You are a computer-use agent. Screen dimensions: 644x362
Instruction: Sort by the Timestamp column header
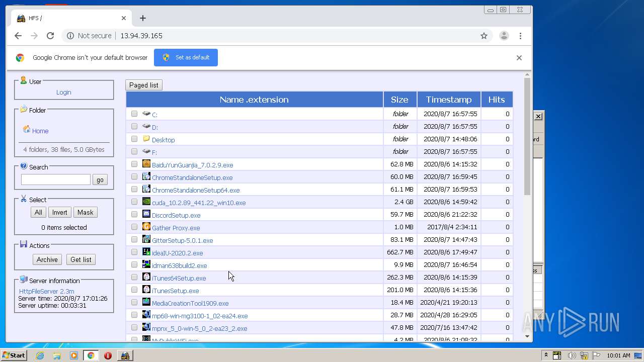coord(449,100)
